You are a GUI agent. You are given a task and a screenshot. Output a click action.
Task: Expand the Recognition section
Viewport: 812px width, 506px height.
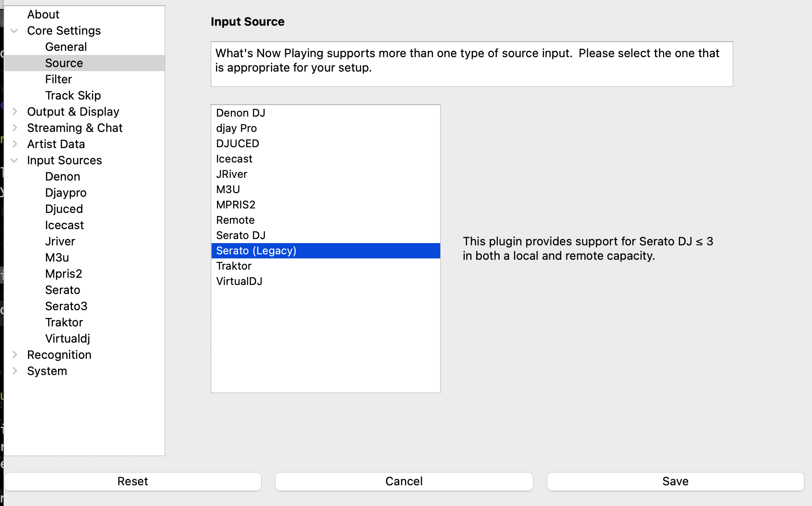[x=14, y=355]
